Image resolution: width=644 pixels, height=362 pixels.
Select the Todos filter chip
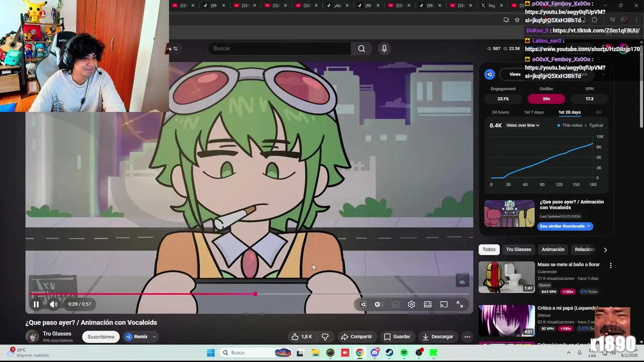tap(489, 249)
